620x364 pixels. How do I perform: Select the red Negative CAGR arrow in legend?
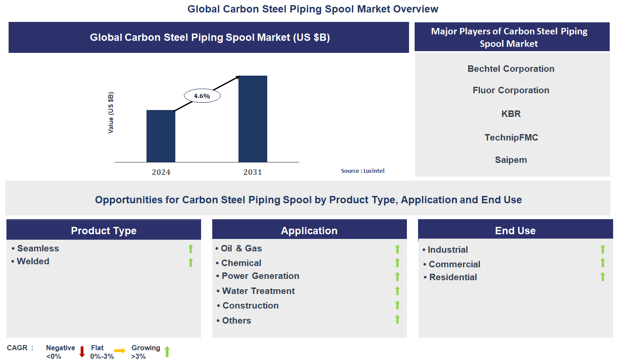[81, 352]
